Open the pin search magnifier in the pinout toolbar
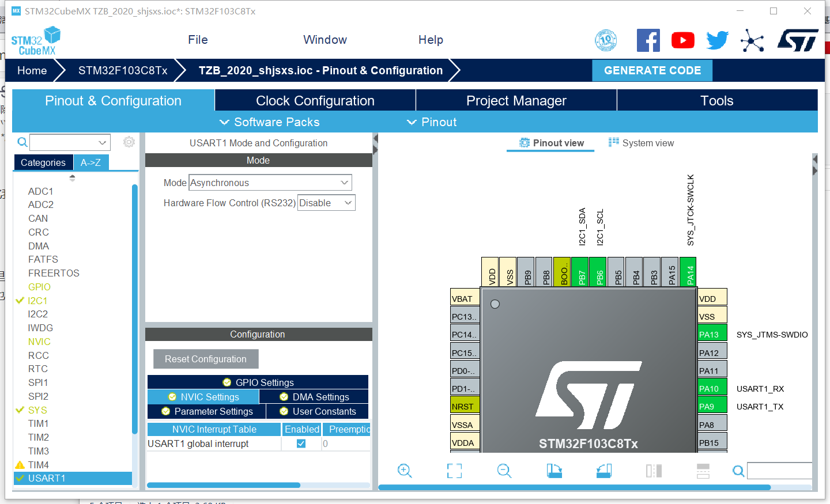Screen dimensions: 830x504 tap(738, 471)
